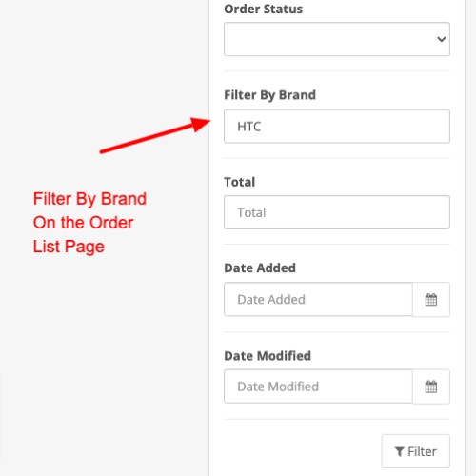Viewport: 476px width, 476px height.
Task: Click red annotation text 'Filter By Brand'
Action: point(89,199)
